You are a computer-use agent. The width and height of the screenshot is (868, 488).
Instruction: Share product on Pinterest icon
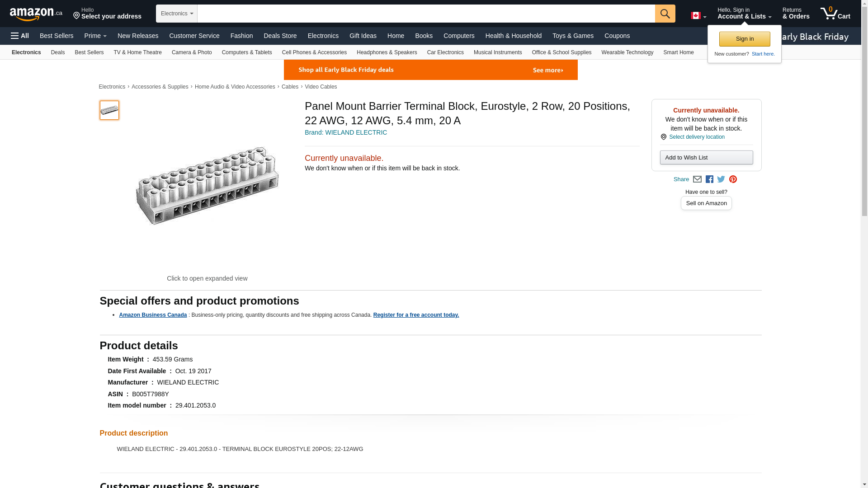click(733, 179)
